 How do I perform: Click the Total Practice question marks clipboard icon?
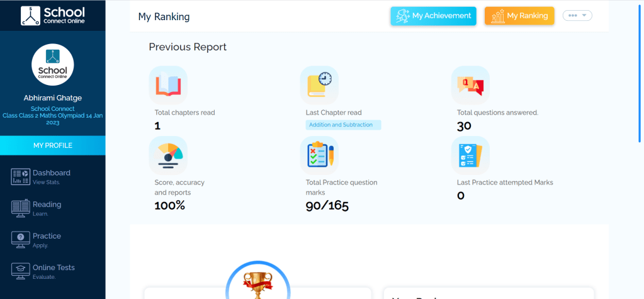[319, 155]
